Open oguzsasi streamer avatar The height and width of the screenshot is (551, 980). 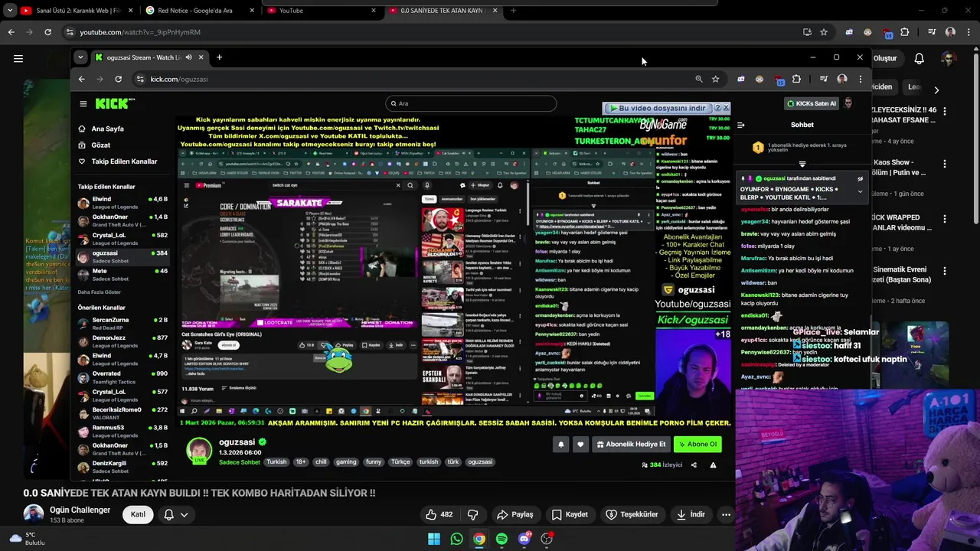pos(199,450)
